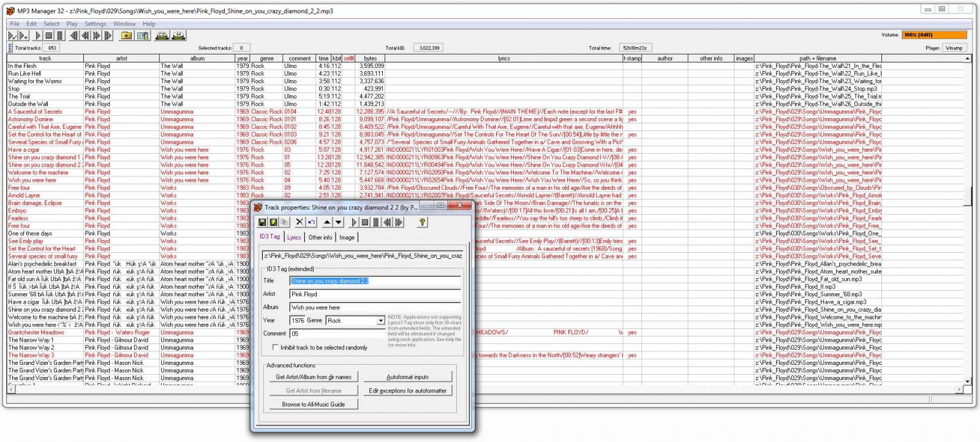Click the CD toolbar icon

pyautogui.click(x=162, y=36)
